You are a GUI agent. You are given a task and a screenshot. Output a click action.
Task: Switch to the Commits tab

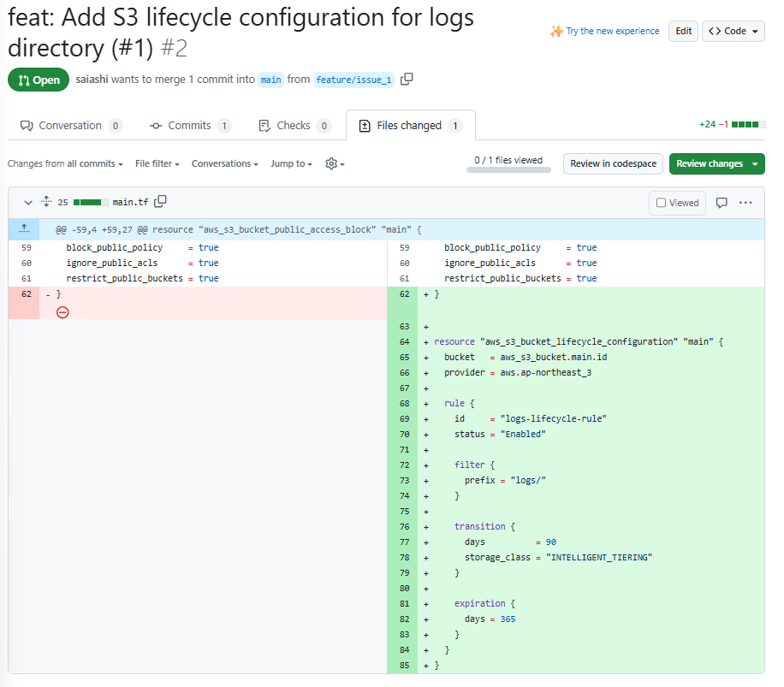[190, 126]
